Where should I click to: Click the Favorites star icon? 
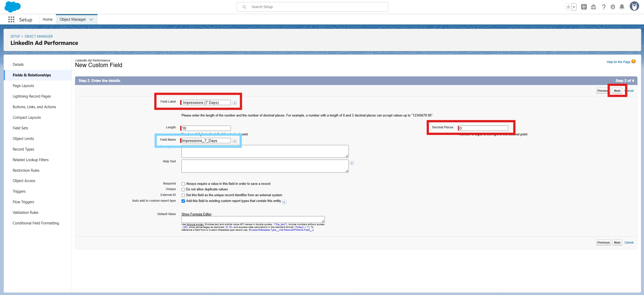[568, 7]
